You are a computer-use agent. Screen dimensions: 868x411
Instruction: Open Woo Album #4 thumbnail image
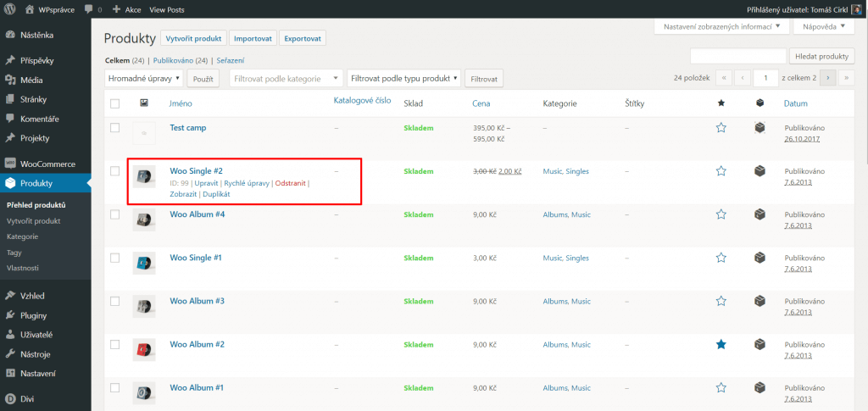coord(144,219)
